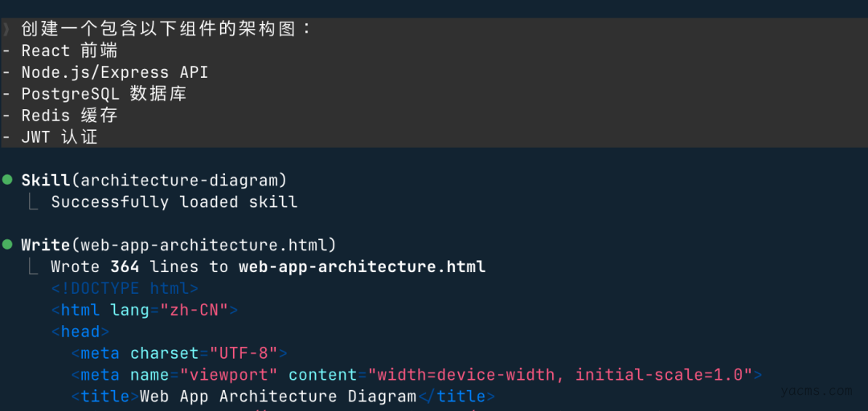This screenshot has height=411, width=868.
Task: Click the yacms.com watermark link
Action: [x=815, y=391]
